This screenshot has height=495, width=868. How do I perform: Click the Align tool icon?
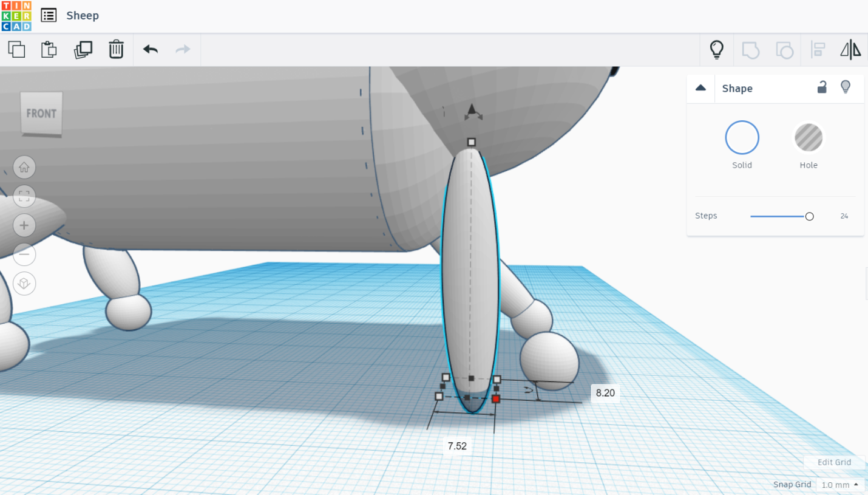(x=818, y=50)
